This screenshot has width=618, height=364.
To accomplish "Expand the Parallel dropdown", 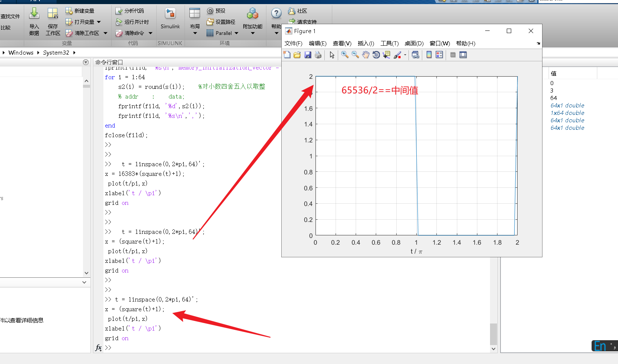I will point(237,33).
